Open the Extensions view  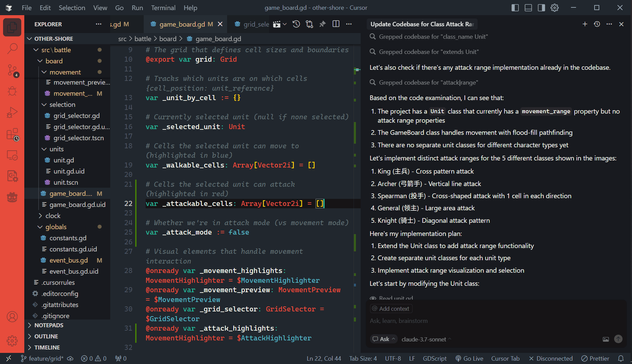pyautogui.click(x=12, y=134)
